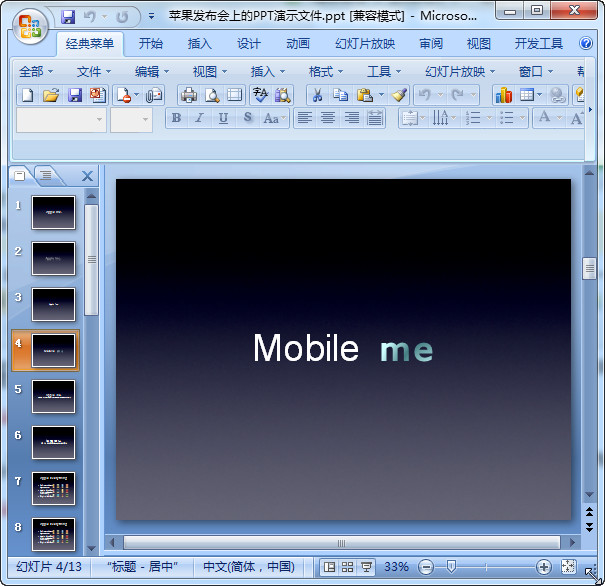Switch to normal view in status bar
The height and width of the screenshot is (586, 605).
pyautogui.click(x=329, y=567)
